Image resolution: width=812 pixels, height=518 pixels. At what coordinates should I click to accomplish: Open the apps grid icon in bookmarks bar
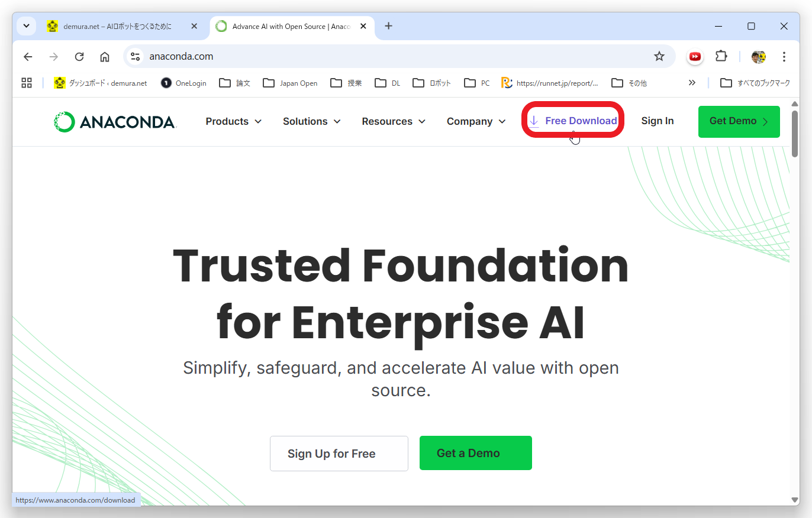[x=27, y=83]
